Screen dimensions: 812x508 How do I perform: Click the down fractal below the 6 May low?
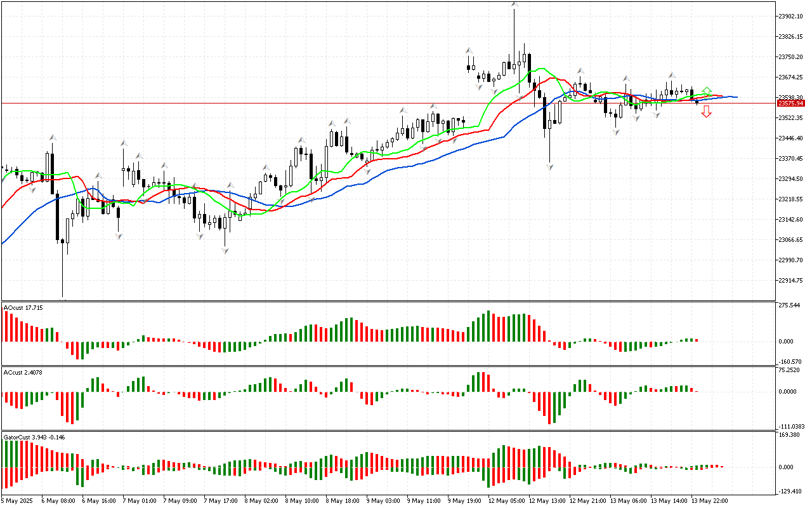point(63,299)
